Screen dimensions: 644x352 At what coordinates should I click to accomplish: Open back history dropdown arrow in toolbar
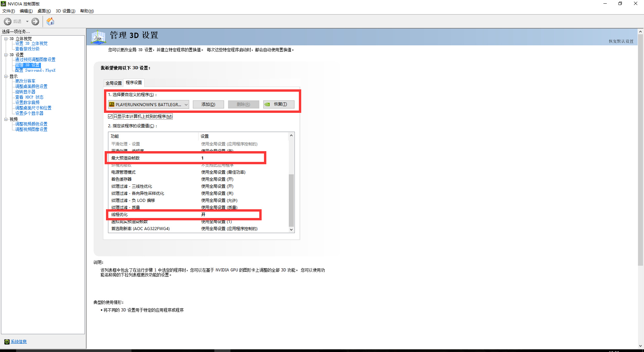coord(27,21)
